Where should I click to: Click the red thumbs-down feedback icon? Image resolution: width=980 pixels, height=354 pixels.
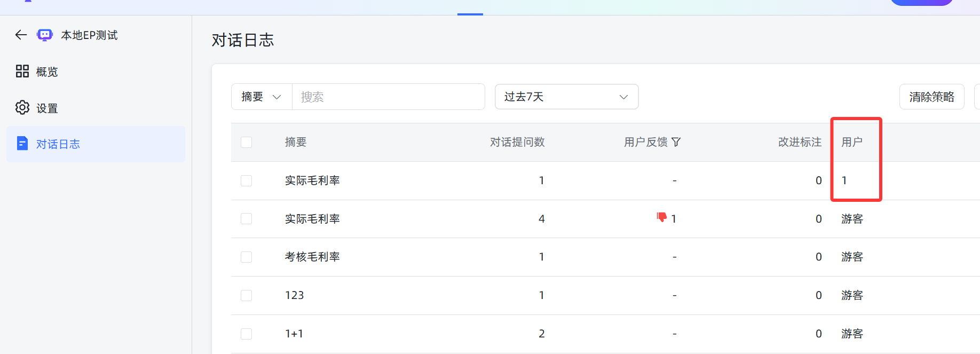pos(662,217)
